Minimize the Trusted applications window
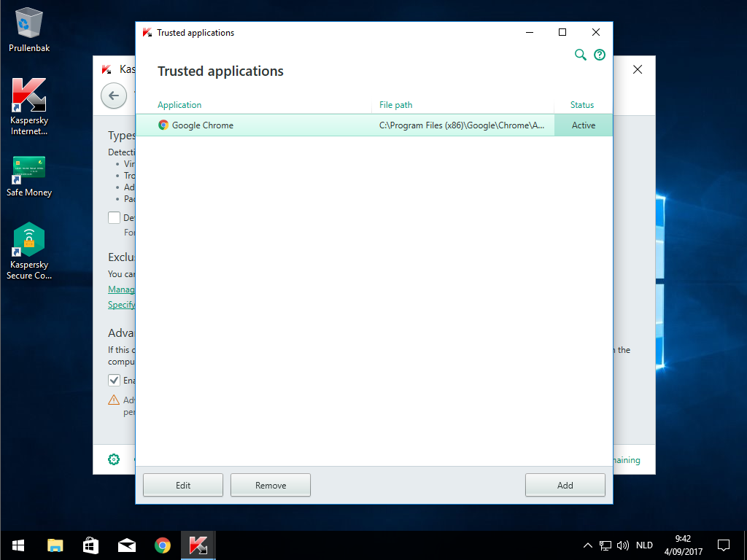Viewport: 747px width, 560px height. coord(530,32)
